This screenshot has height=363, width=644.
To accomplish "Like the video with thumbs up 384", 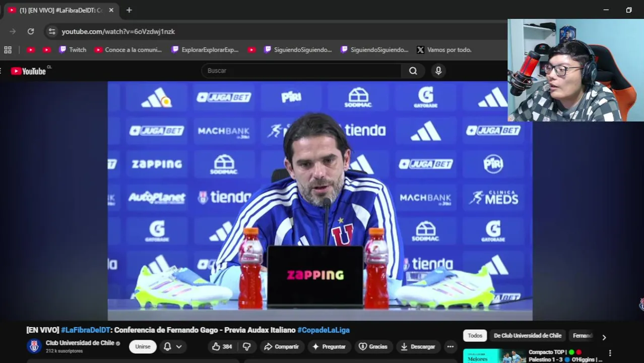I will (x=222, y=346).
